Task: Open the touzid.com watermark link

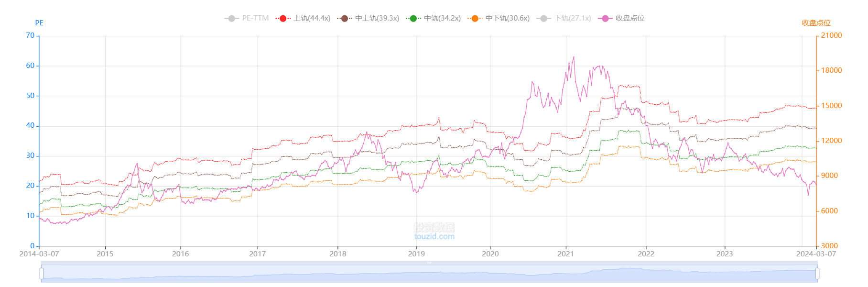Action: tap(434, 236)
